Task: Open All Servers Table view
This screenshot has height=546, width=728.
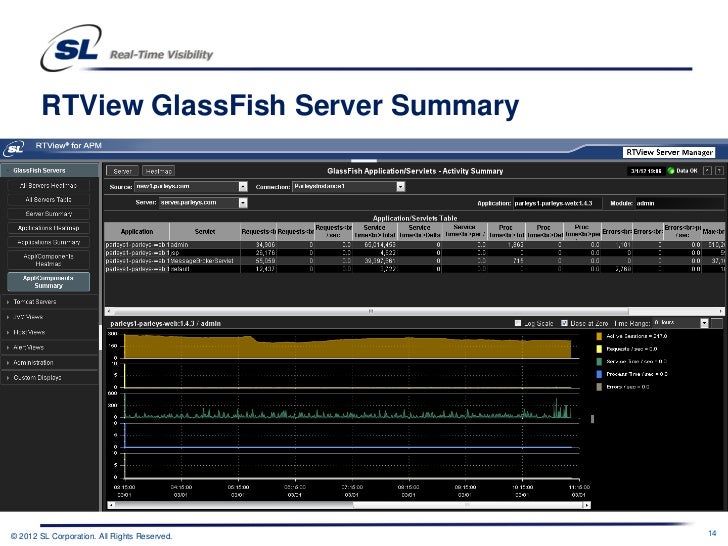Action: click(x=48, y=200)
